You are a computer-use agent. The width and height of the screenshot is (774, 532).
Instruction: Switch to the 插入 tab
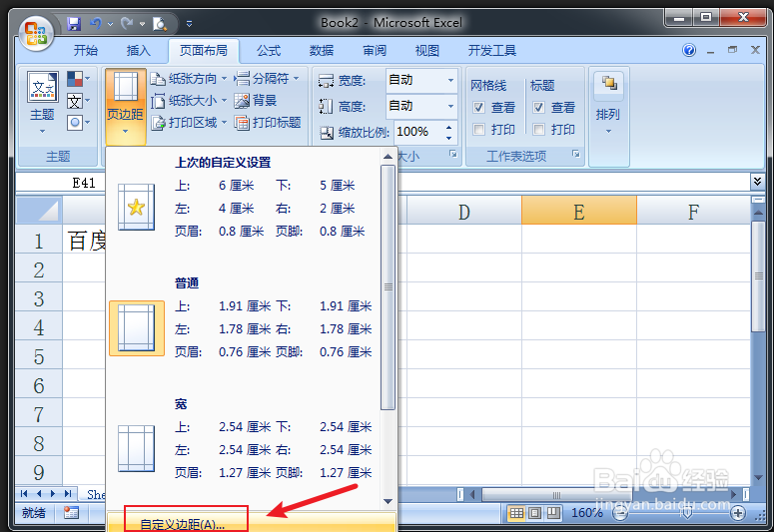[x=138, y=50]
